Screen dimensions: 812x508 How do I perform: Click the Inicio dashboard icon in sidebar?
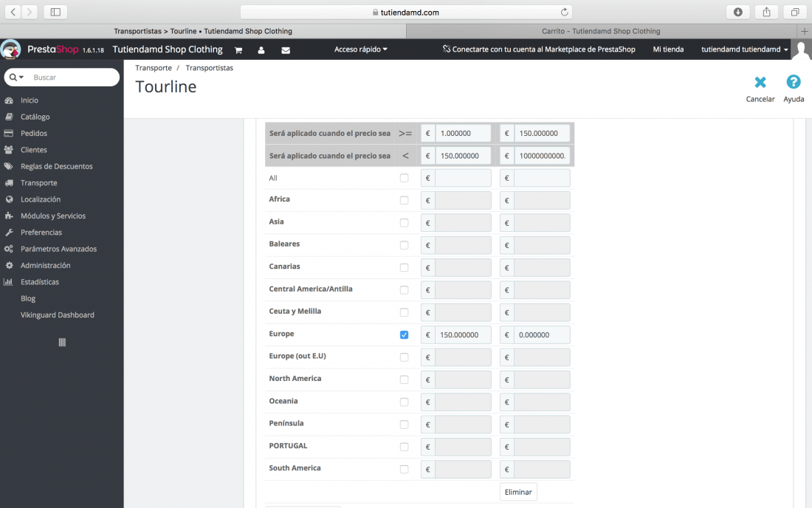click(9, 100)
